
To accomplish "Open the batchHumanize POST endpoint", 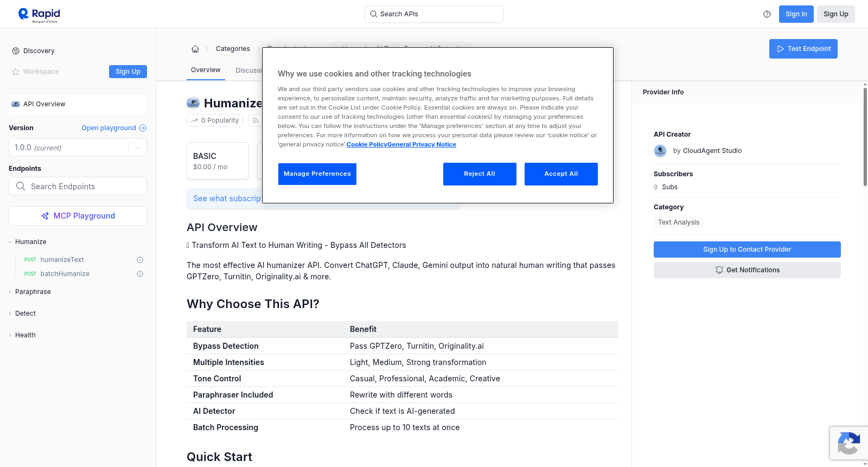I will [x=65, y=274].
